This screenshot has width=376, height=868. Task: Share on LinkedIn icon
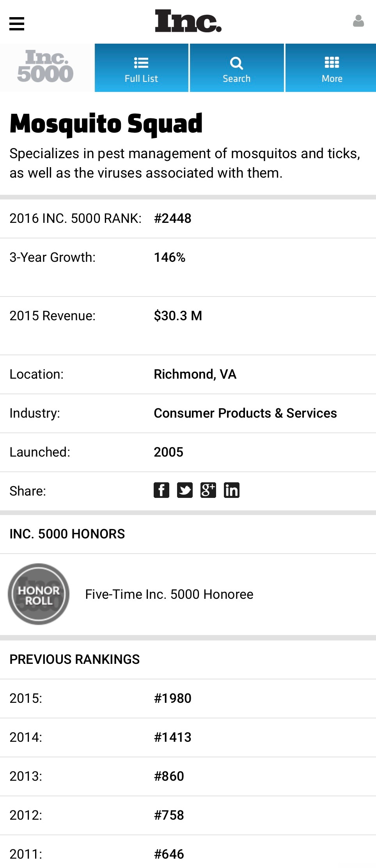(232, 490)
